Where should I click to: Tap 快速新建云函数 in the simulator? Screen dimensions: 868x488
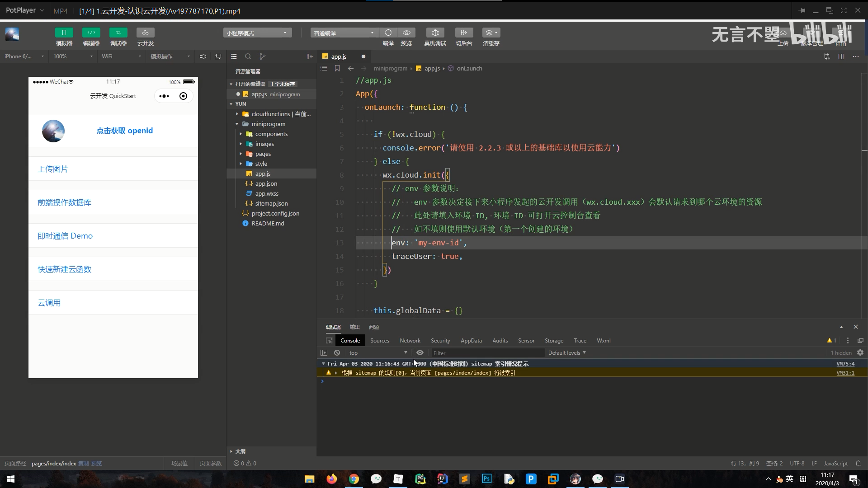(64, 269)
